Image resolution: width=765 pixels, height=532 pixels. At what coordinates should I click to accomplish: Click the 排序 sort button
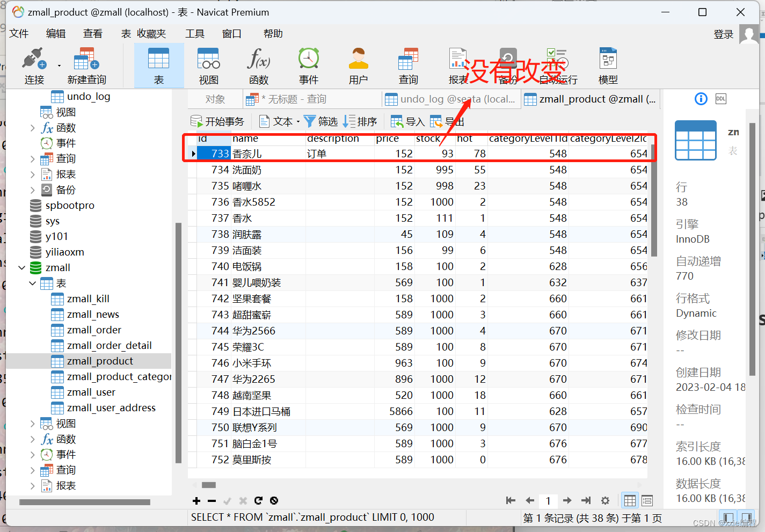[x=361, y=122]
